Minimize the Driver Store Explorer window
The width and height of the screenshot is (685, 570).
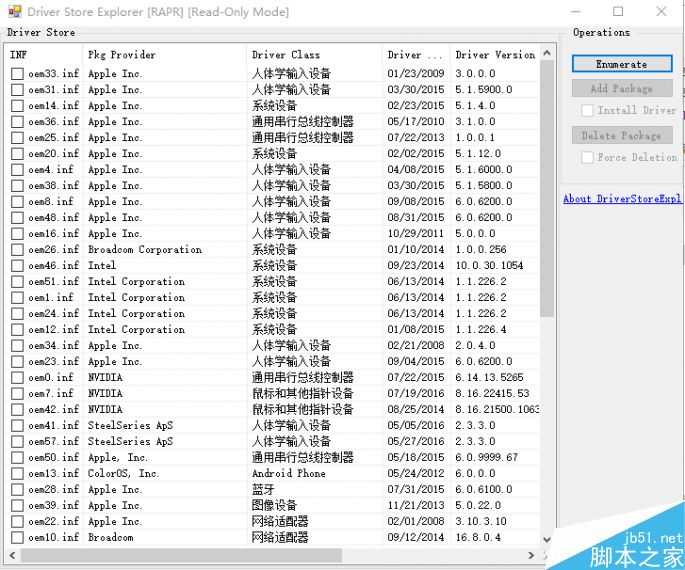[572, 12]
